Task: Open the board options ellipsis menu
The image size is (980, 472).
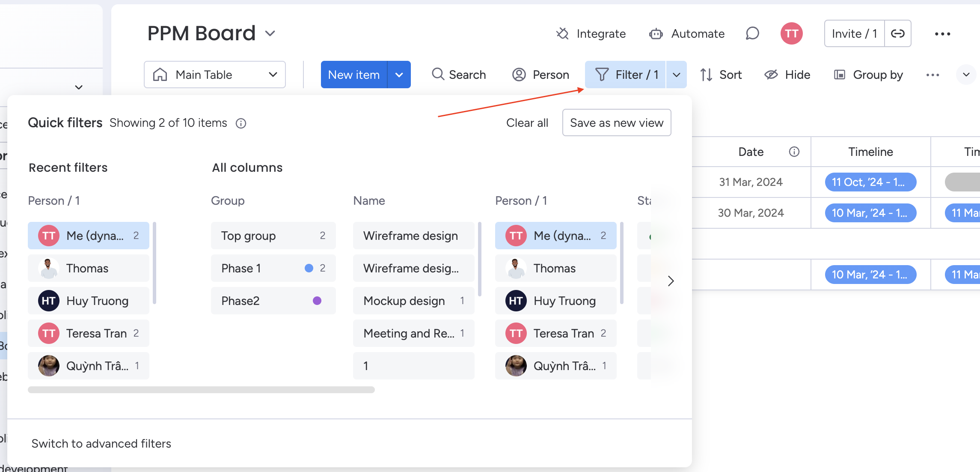Action: coord(942,33)
